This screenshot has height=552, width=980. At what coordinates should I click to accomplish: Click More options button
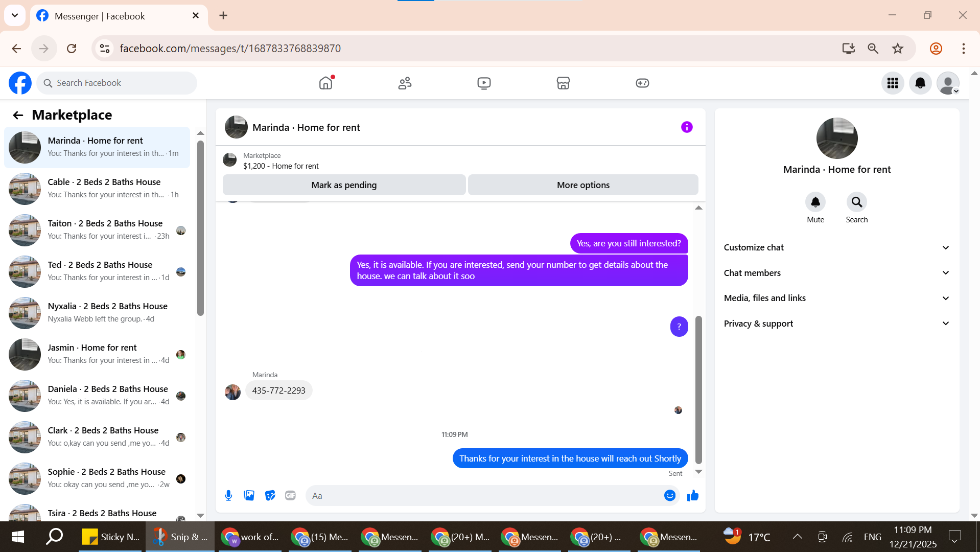[x=583, y=185]
